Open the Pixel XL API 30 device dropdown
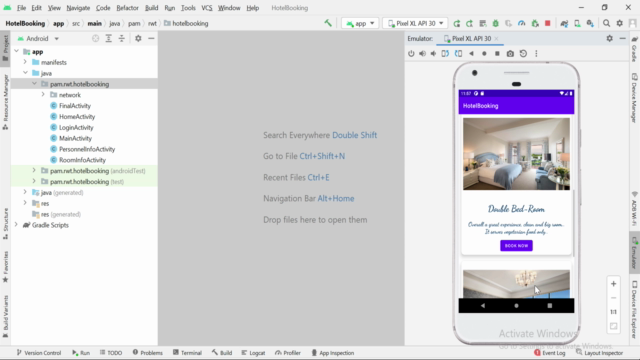Viewport: 640px width, 360px height. pyautogui.click(x=415, y=24)
